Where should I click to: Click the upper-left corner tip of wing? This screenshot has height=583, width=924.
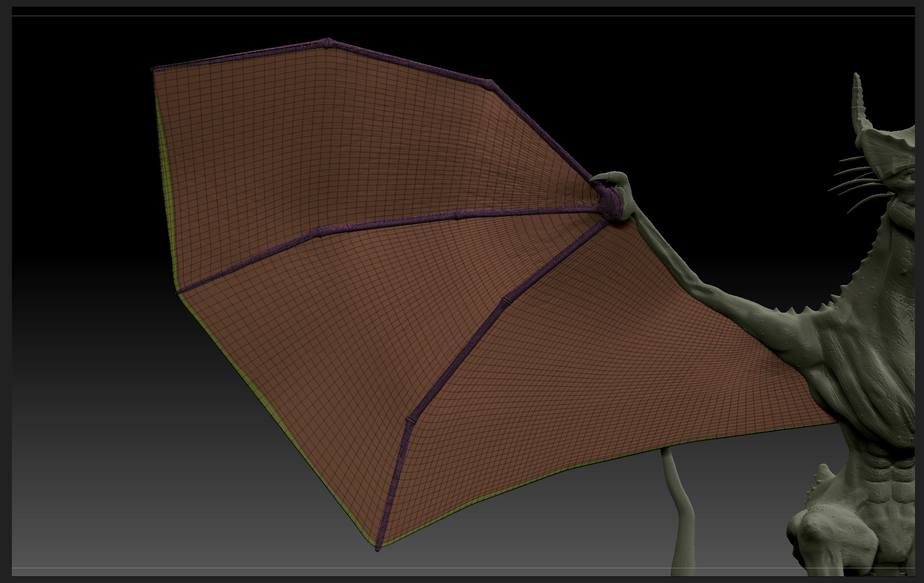click(x=154, y=70)
